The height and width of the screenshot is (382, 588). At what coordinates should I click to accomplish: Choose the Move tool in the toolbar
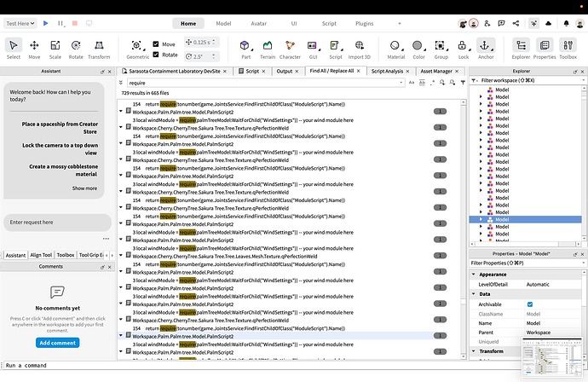(34, 49)
